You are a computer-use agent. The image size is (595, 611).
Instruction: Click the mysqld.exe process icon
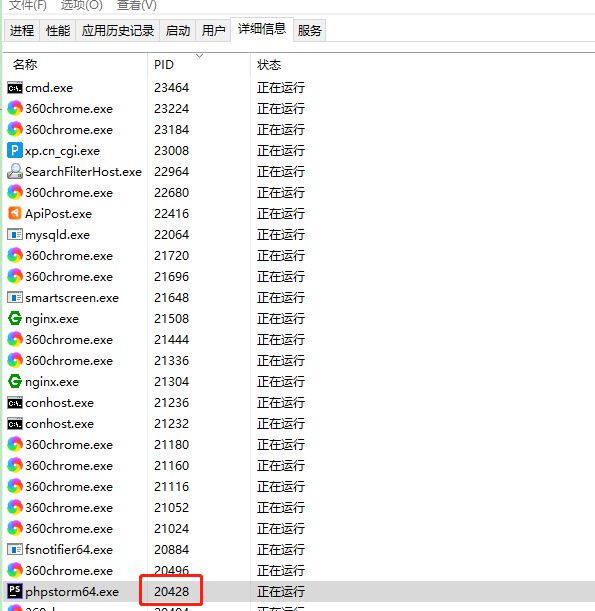15,235
